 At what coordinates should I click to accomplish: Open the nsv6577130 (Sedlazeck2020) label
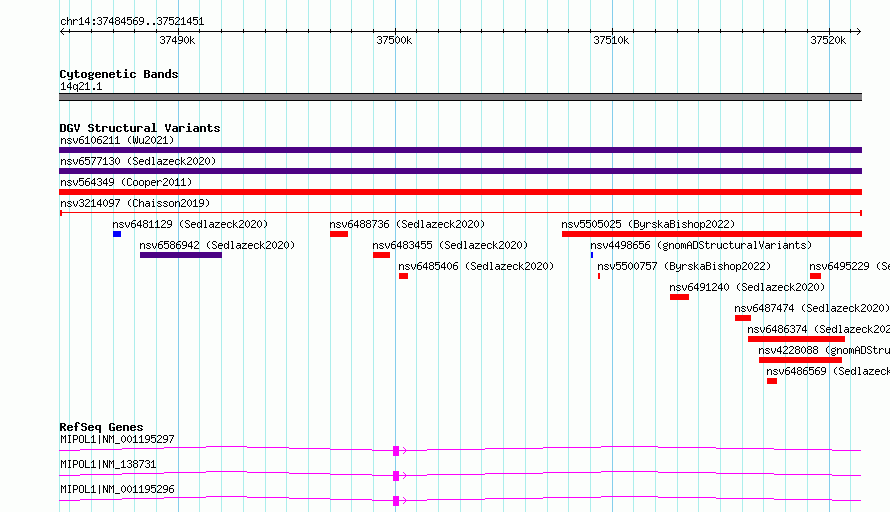[138, 161]
